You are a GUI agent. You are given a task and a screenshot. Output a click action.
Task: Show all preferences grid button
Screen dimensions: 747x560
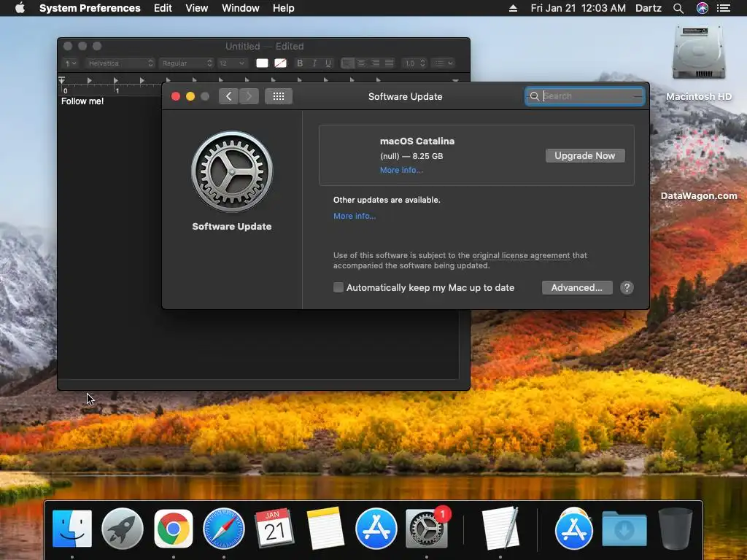278,96
